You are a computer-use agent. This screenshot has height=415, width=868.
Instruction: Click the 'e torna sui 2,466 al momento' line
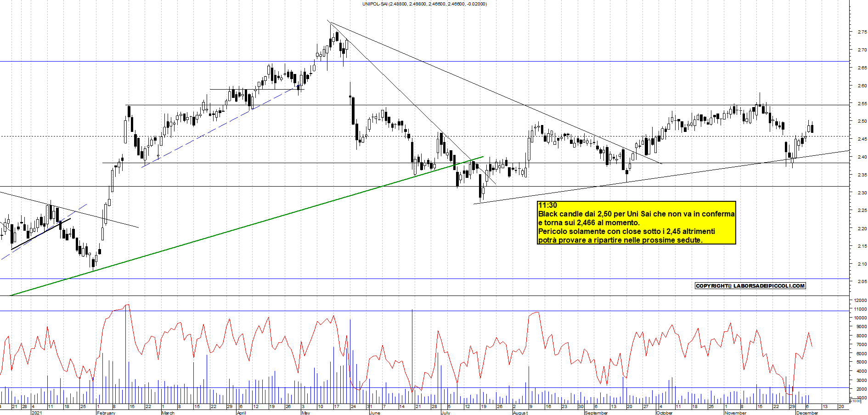click(x=589, y=222)
